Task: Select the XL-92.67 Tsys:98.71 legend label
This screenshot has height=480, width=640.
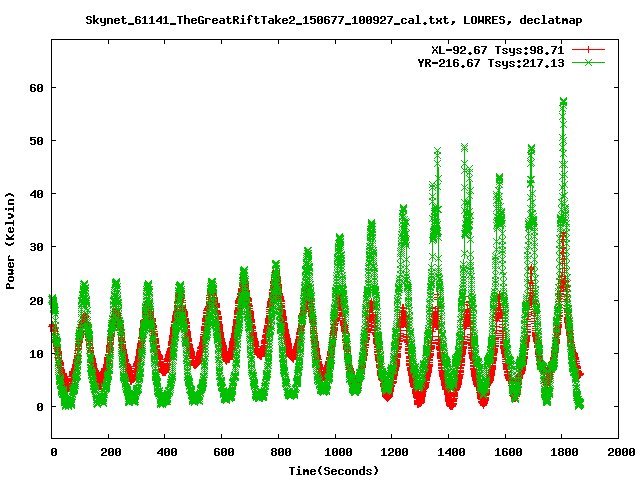Action: point(497,49)
